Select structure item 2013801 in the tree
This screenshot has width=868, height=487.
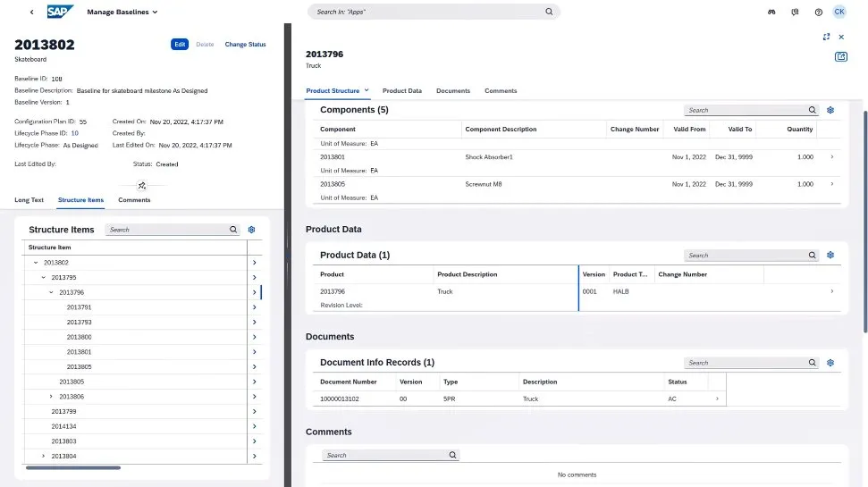pos(80,352)
